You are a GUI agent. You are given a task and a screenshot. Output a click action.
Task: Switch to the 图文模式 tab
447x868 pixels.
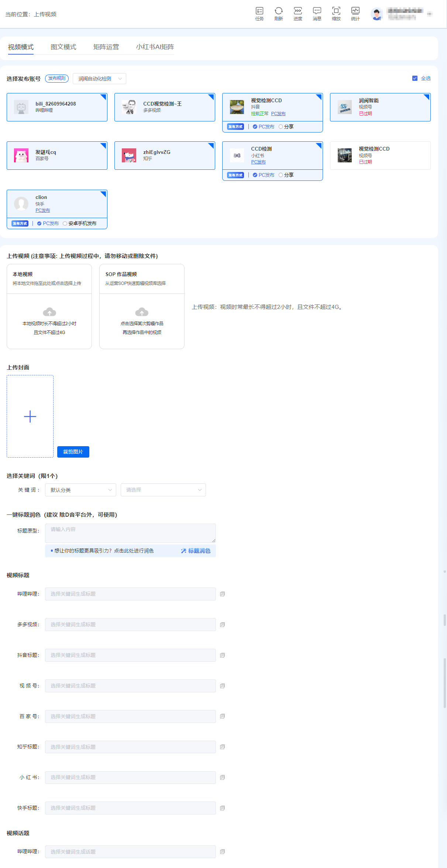63,47
